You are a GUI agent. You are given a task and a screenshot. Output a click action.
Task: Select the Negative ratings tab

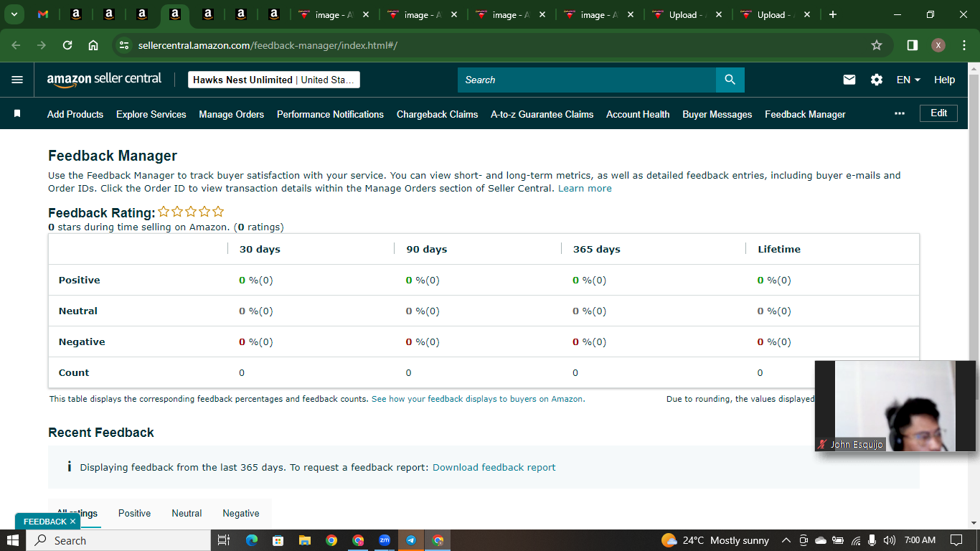pyautogui.click(x=241, y=513)
